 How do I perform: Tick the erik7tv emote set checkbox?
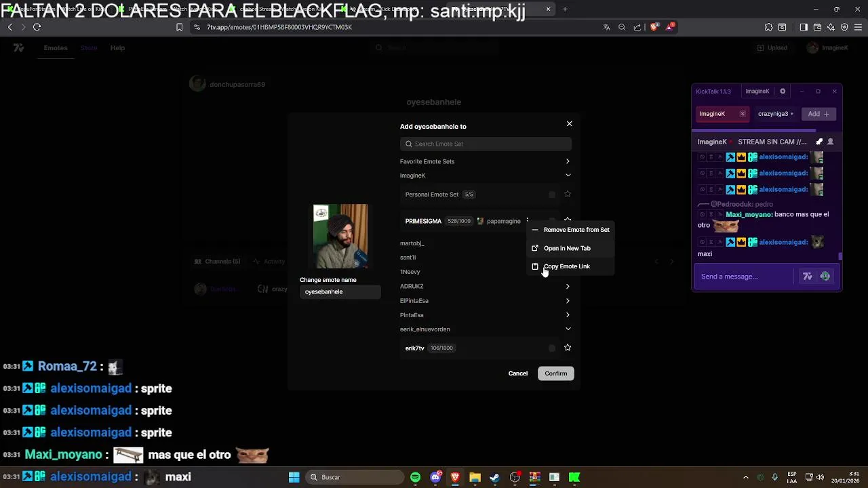[x=552, y=348]
